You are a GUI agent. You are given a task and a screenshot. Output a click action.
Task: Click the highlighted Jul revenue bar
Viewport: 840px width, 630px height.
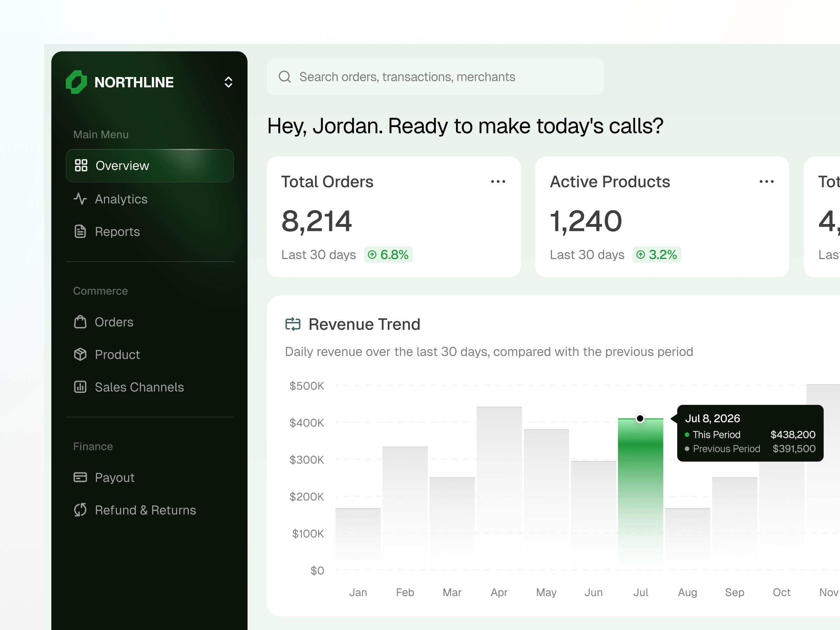pos(640,493)
